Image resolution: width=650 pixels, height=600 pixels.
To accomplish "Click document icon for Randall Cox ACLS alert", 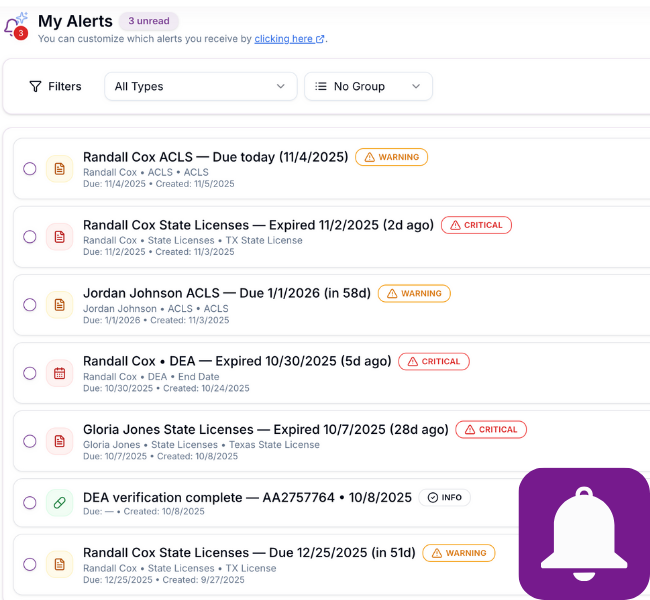I will (x=59, y=169).
